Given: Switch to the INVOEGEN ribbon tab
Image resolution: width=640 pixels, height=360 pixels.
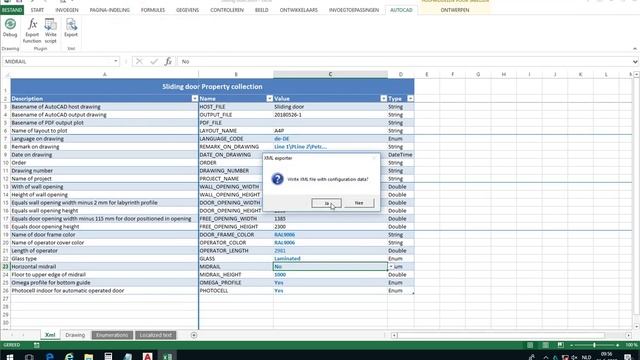Looking at the screenshot, I should pyautogui.click(x=67, y=10).
